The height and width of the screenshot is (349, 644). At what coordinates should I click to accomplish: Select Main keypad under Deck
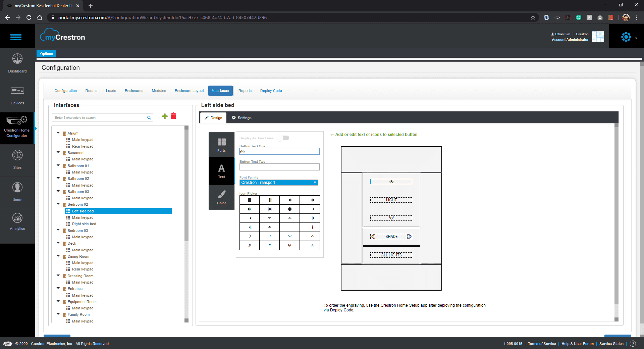click(x=83, y=250)
